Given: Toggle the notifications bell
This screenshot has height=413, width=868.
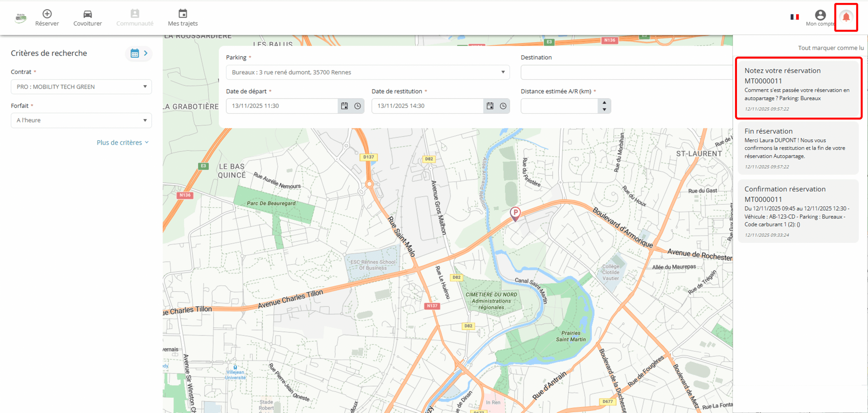Looking at the screenshot, I should point(846,17).
